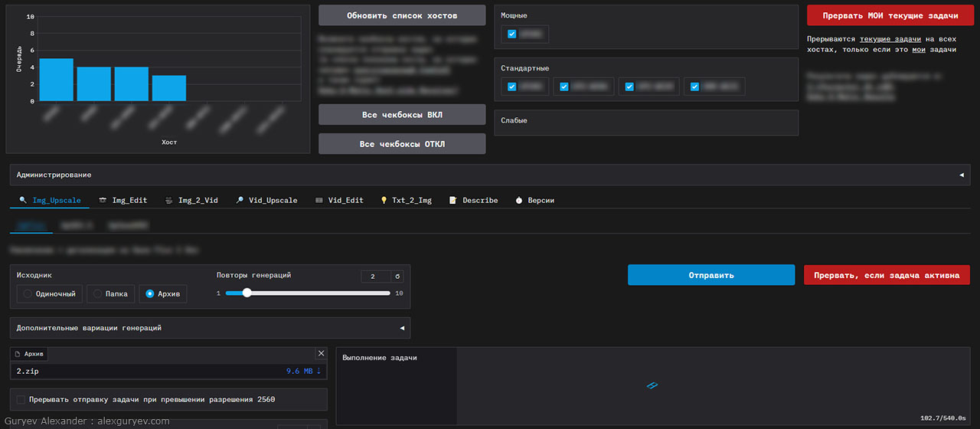Image resolution: width=980 pixels, height=429 pixels.
Task: Toggle the first host checkbox under Стандартные
Action: click(x=512, y=87)
